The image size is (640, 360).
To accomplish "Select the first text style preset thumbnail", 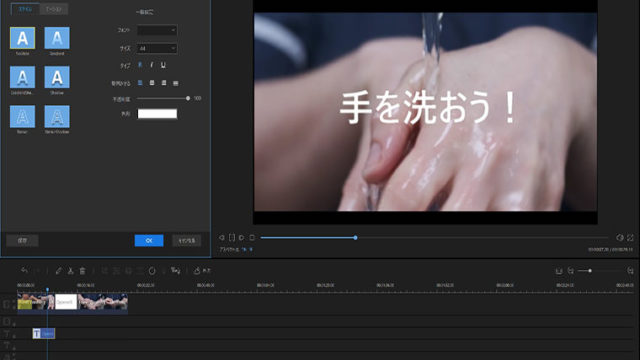I will pyautogui.click(x=22, y=38).
